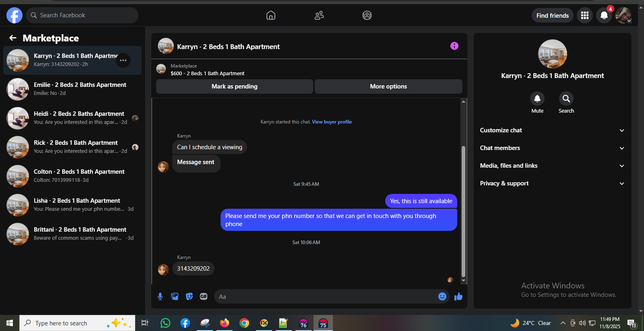Open the apps menu grid icon
This screenshot has width=644, height=331.
pyautogui.click(x=585, y=15)
